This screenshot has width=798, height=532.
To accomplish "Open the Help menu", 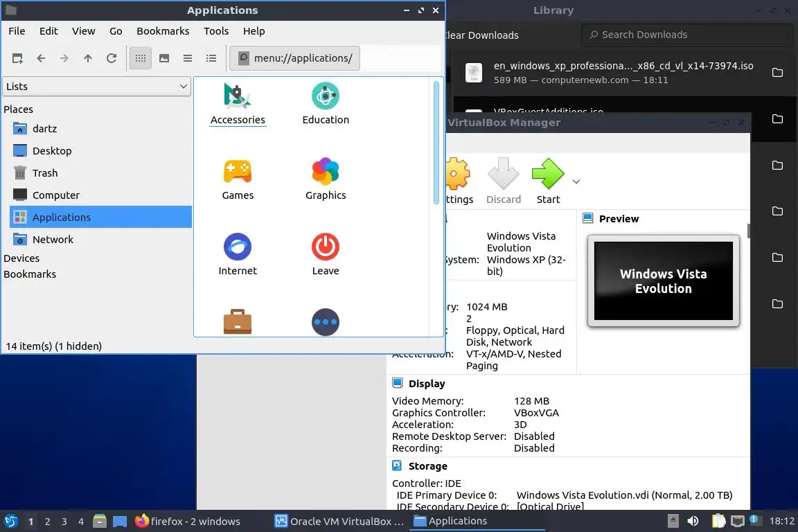I will (254, 31).
